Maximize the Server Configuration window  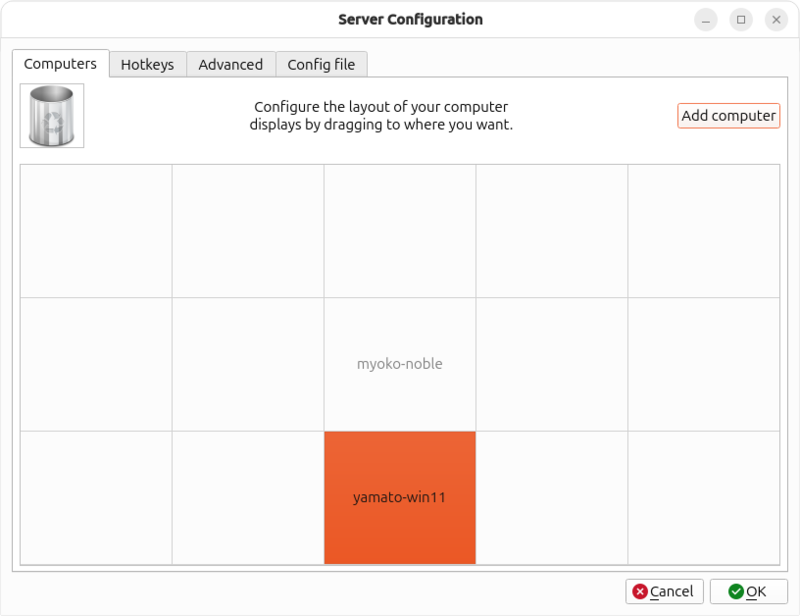coord(741,19)
